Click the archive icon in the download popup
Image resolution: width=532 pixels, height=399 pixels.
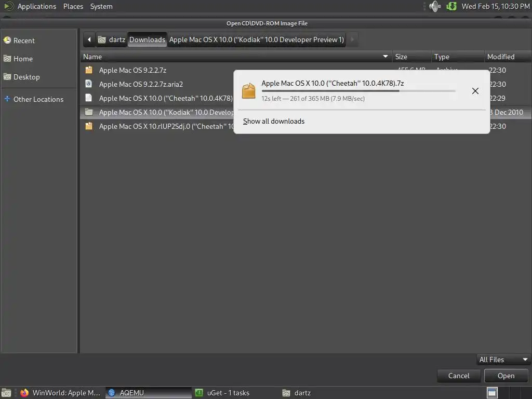(x=249, y=91)
